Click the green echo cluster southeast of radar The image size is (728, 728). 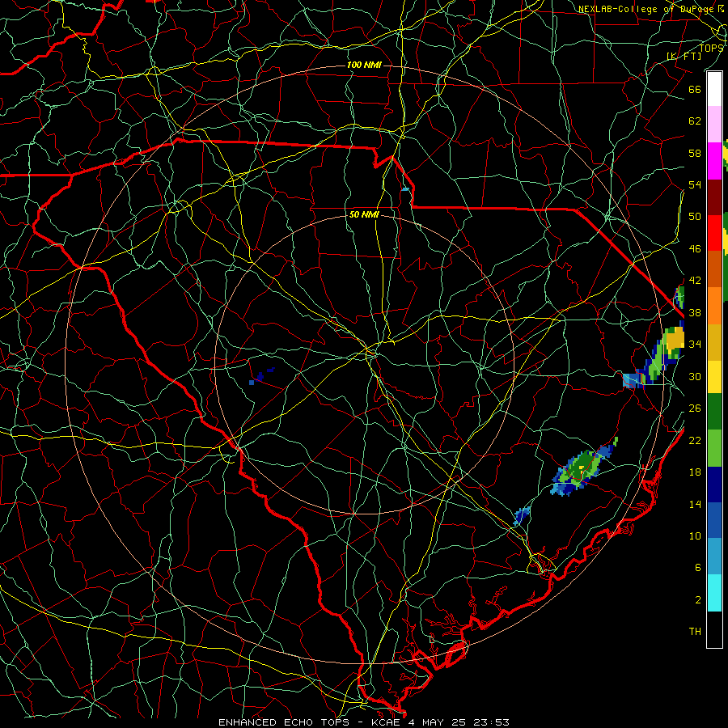tap(584, 468)
